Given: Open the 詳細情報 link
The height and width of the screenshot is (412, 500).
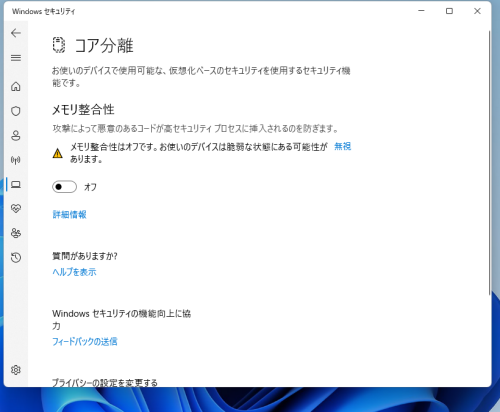Looking at the screenshot, I should point(69,214).
